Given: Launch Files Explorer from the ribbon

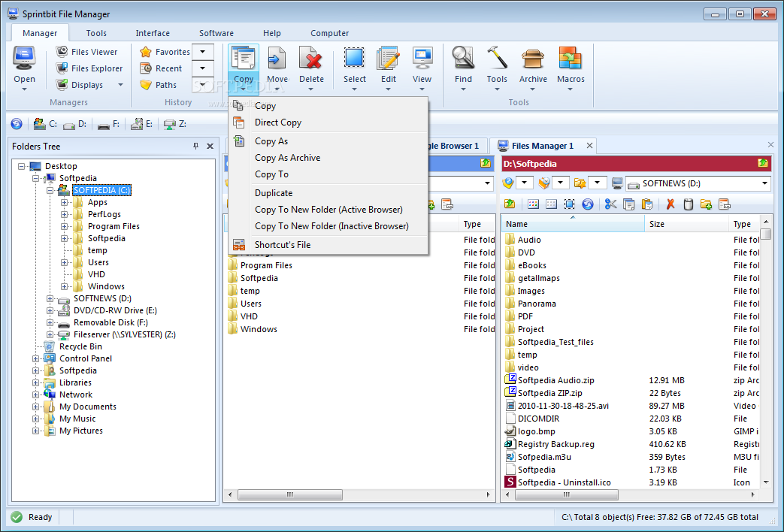Looking at the screenshot, I should 89,68.
